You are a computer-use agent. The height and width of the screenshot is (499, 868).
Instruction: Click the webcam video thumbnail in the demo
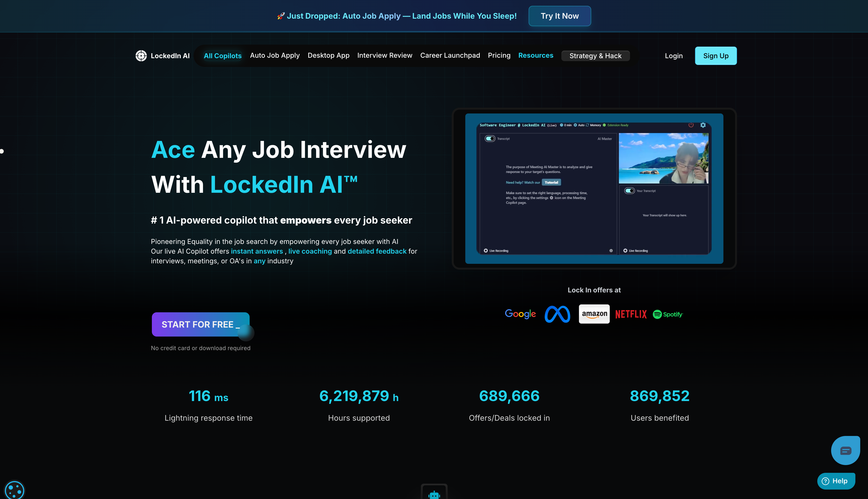click(663, 158)
